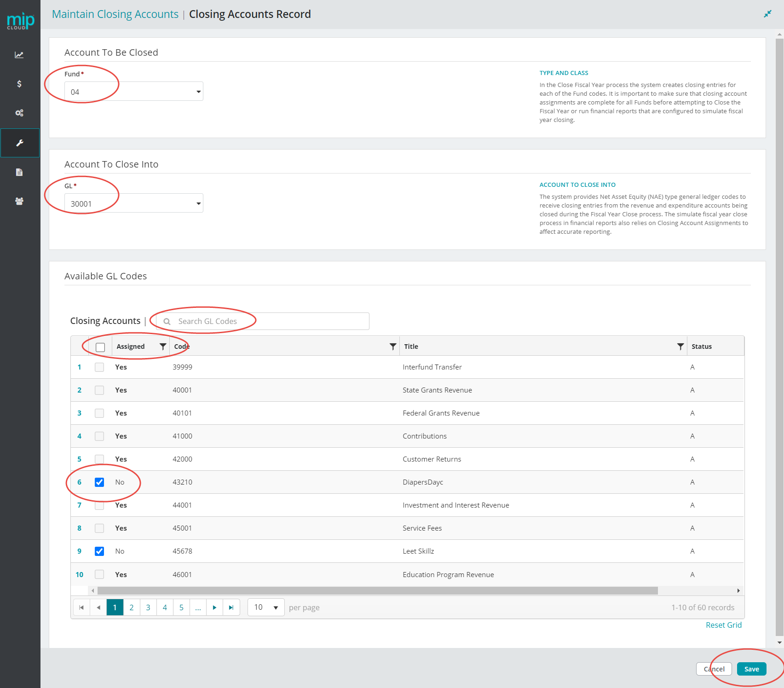
Task: Open the Assigned column filter menu
Action: pos(163,346)
